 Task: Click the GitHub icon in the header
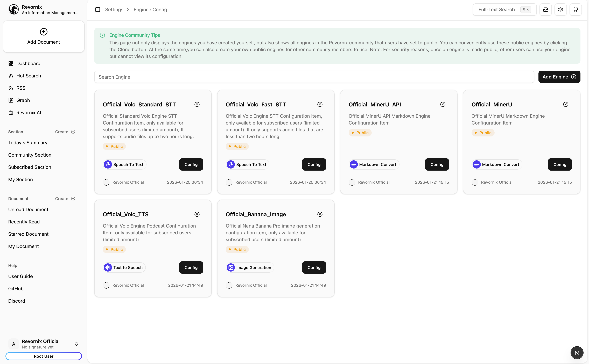coord(576,10)
